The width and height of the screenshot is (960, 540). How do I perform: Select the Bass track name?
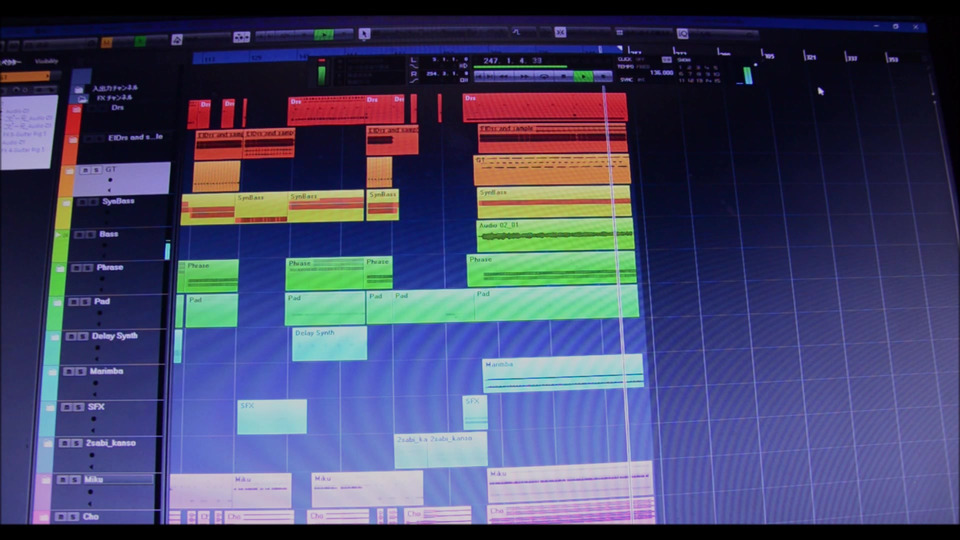tap(109, 234)
